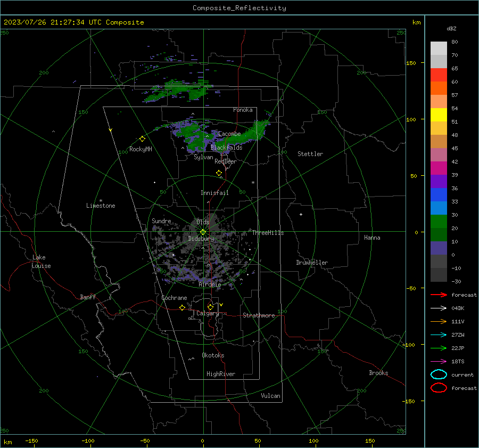The width and height of the screenshot is (479, 448).
Task: Click the Lake Louise label
Action: pyautogui.click(x=41, y=262)
